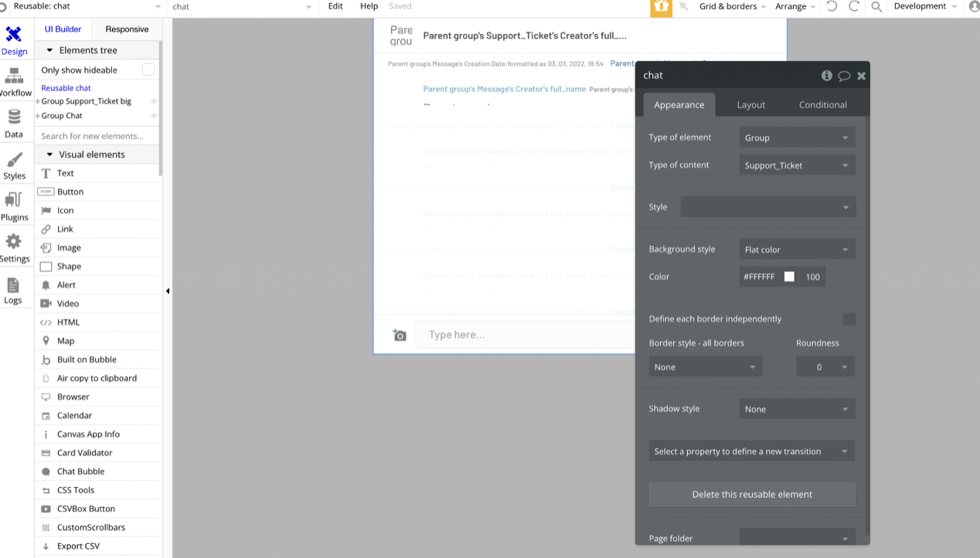Viewport: 980px width, 558px height.
Task: Select Reusable chat in the elements tree
Action: 66,88
